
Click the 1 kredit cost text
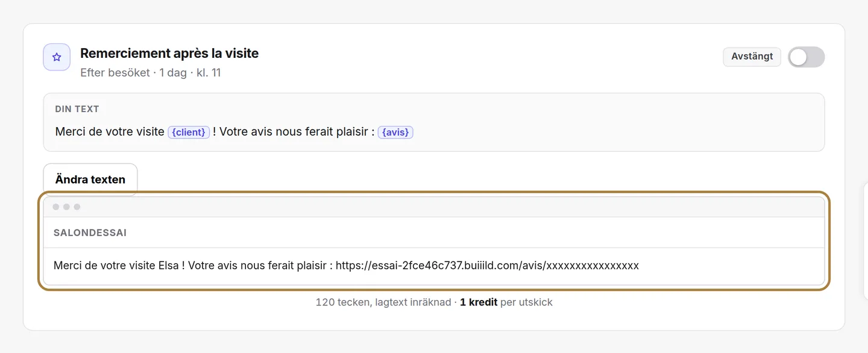[x=479, y=302]
